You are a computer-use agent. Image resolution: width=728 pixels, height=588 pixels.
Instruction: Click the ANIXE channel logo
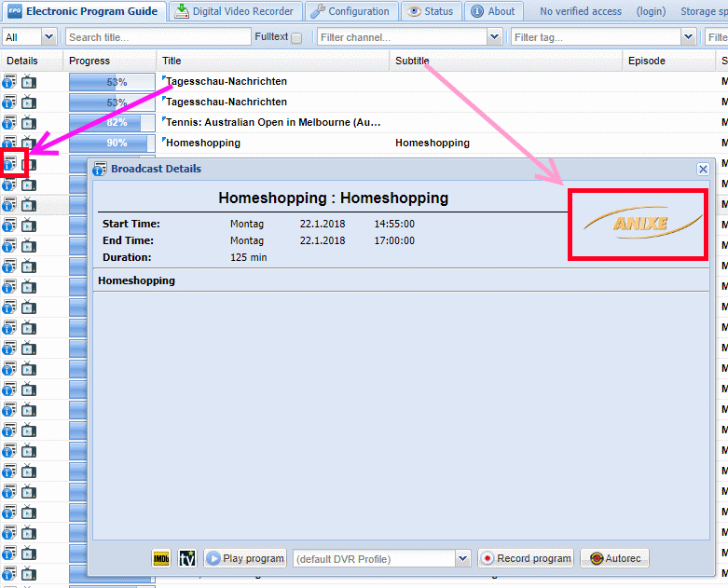642,224
